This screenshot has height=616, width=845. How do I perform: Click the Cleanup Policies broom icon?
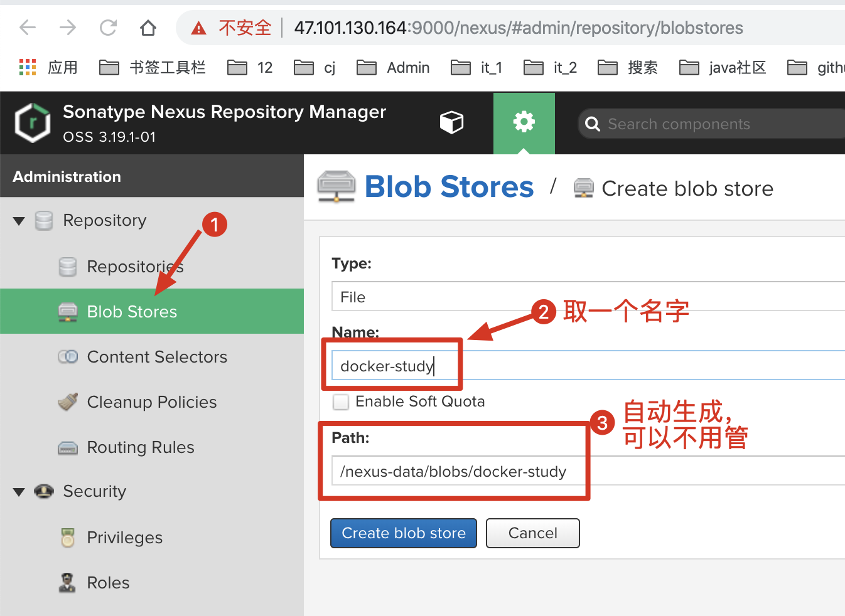(x=68, y=401)
